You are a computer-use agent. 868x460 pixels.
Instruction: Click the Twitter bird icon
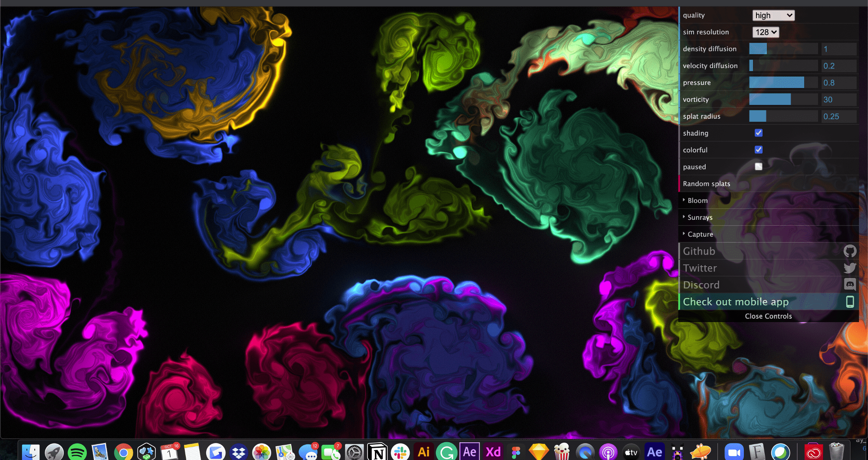point(850,268)
